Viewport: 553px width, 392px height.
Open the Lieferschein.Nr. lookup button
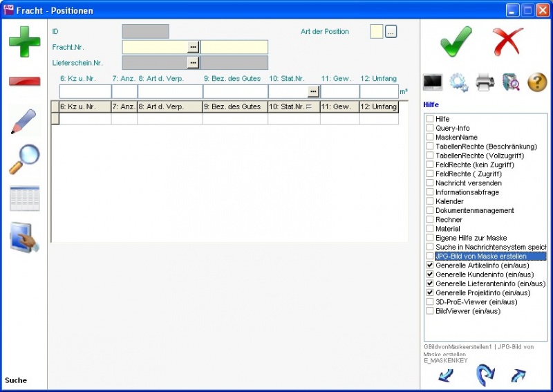pos(194,63)
